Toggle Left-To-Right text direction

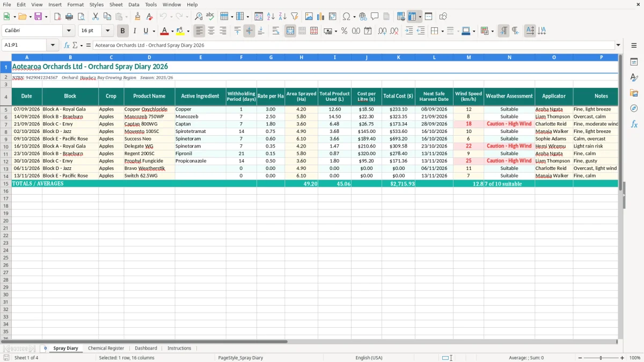[503, 31]
